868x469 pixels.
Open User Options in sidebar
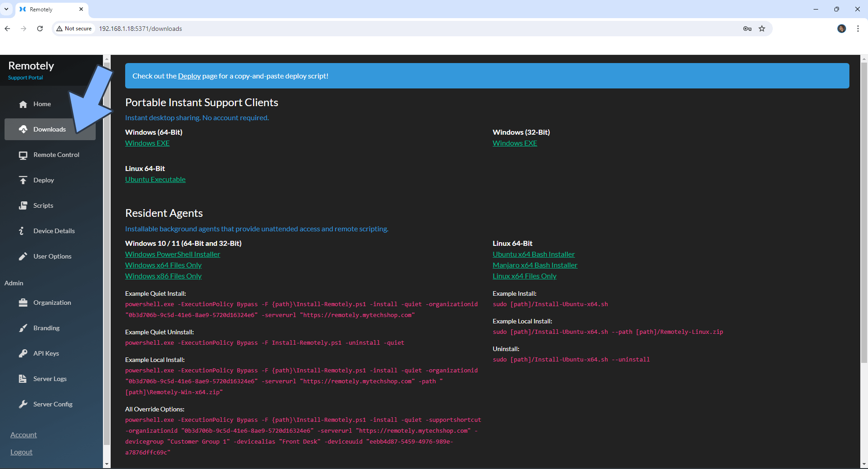[50, 256]
